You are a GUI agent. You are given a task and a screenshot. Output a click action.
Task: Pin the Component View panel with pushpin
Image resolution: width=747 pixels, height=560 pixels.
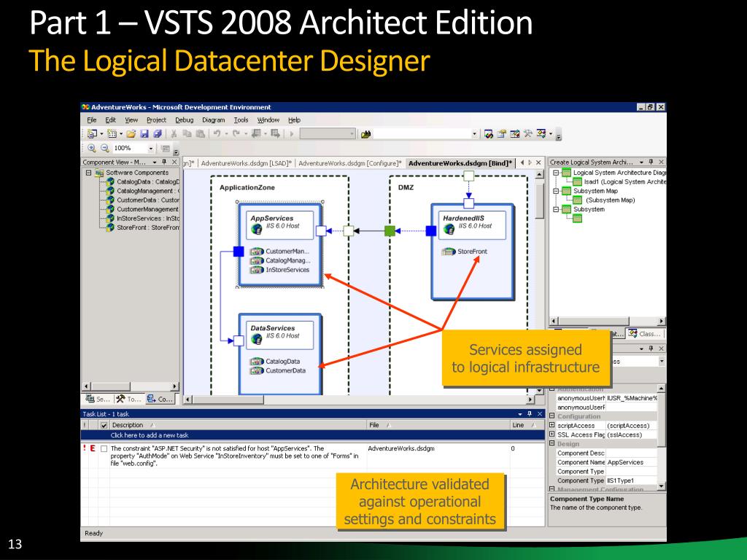click(164, 163)
